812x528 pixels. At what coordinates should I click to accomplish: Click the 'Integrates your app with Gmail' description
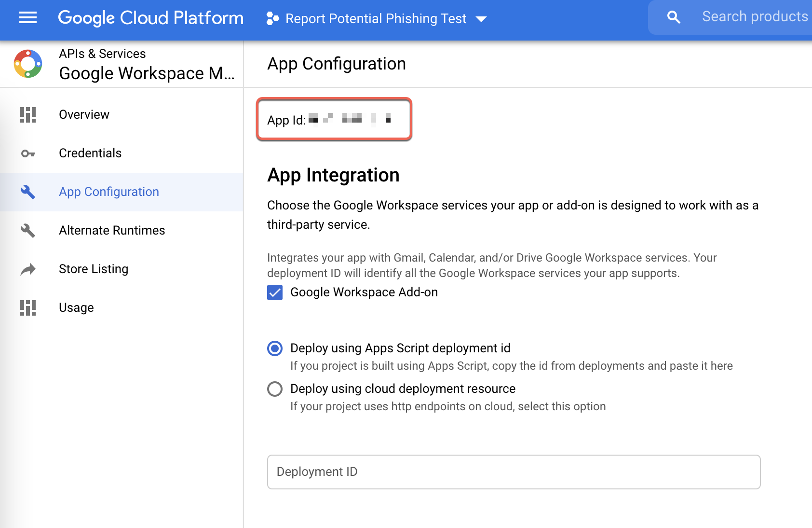(492, 265)
